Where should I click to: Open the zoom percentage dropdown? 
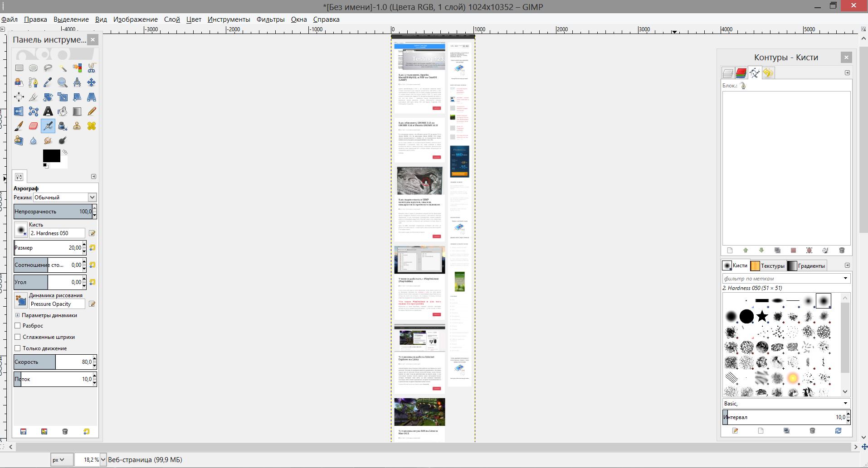point(103,460)
